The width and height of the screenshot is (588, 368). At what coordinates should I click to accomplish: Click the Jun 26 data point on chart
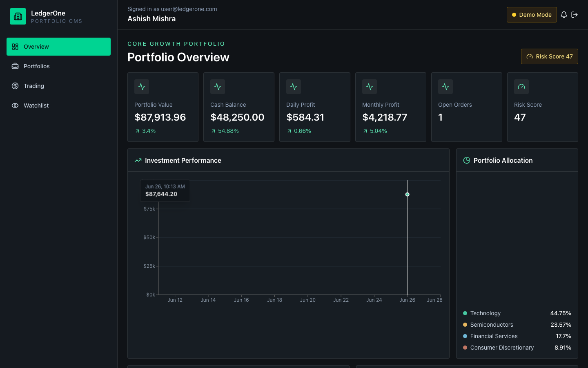(408, 195)
